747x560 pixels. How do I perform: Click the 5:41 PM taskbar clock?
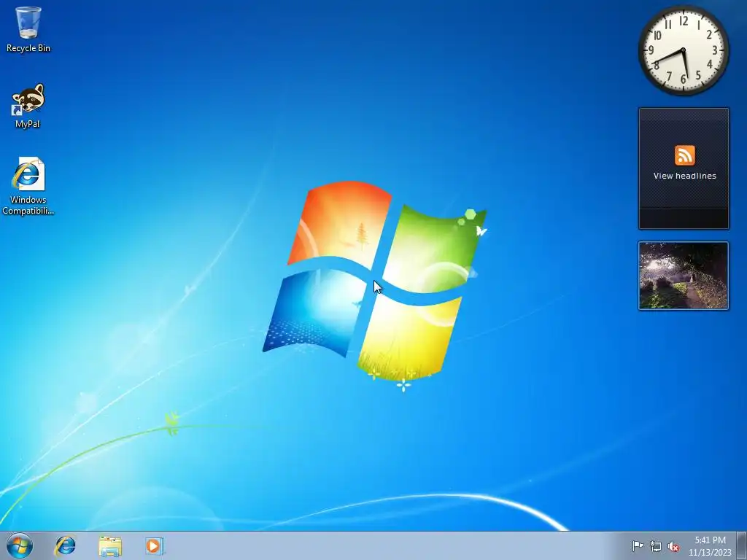click(710, 540)
